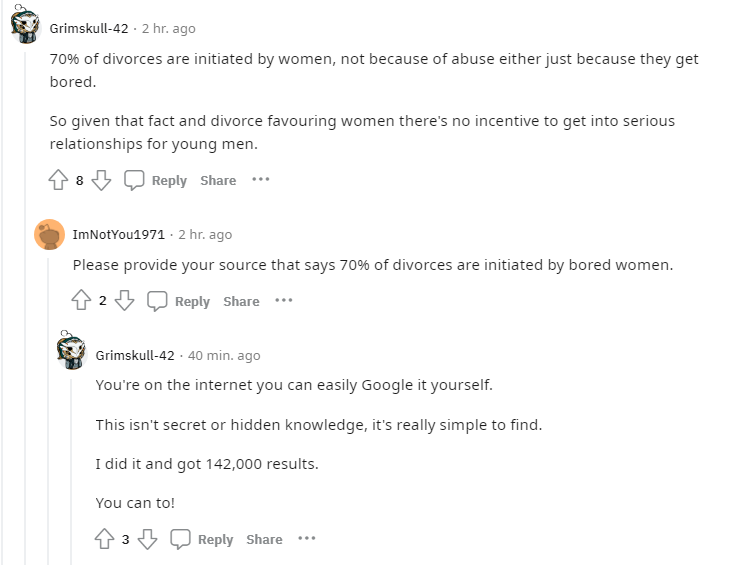
Task: Collapse the thread line under ImNotYou1971's comment
Action: pyautogui.click(x=49, y=411)
